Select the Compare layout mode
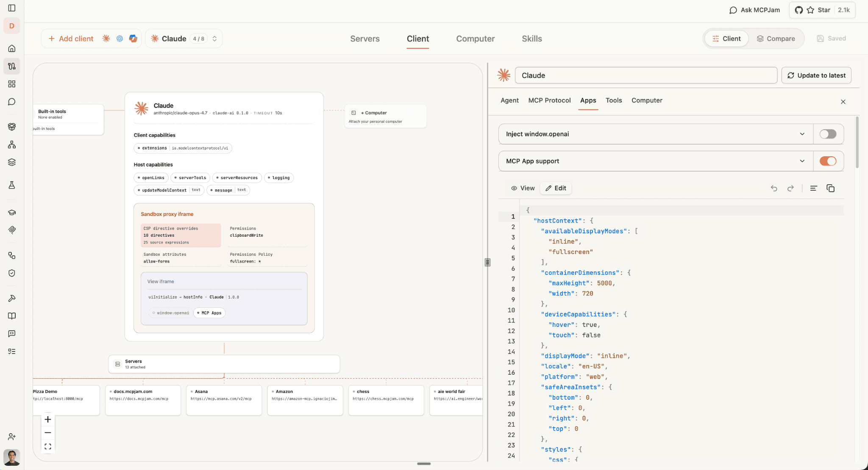 pos(776,39)
